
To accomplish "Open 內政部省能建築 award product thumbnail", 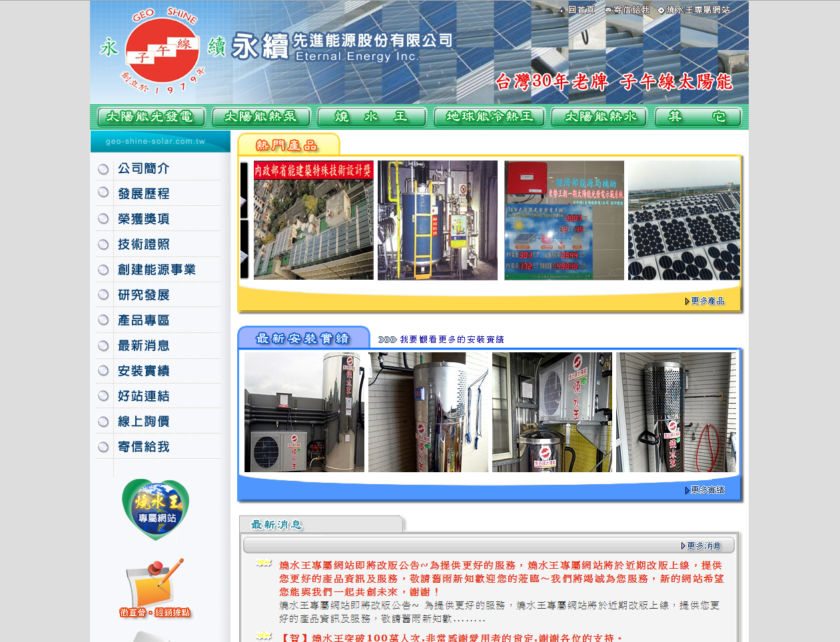I will (314, 220).
